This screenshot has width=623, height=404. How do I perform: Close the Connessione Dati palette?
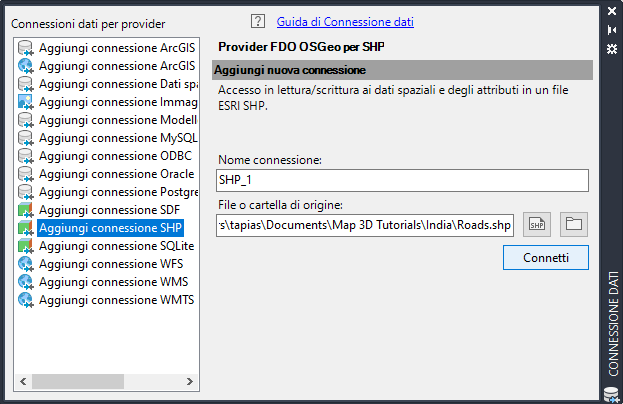tap(613, 12)
